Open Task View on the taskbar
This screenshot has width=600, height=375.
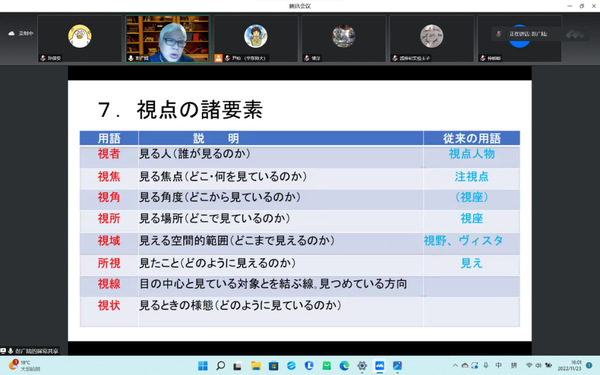tap(238, 366)
